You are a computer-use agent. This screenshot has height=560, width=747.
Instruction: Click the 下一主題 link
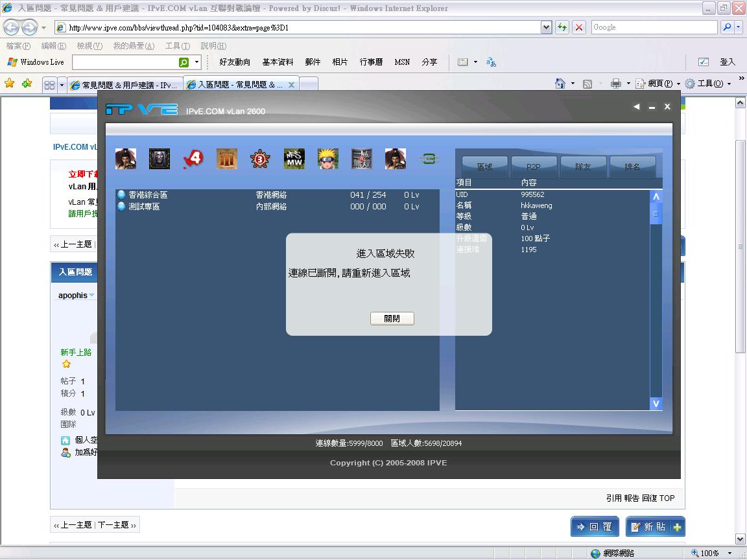[x=113, y=525]
